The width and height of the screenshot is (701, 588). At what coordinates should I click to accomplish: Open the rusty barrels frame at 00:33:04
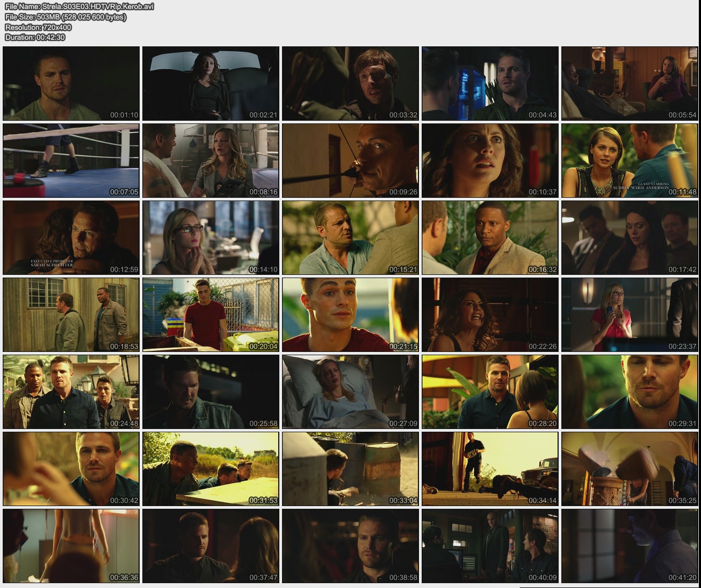pyautogui.click(x=350, y=469)
